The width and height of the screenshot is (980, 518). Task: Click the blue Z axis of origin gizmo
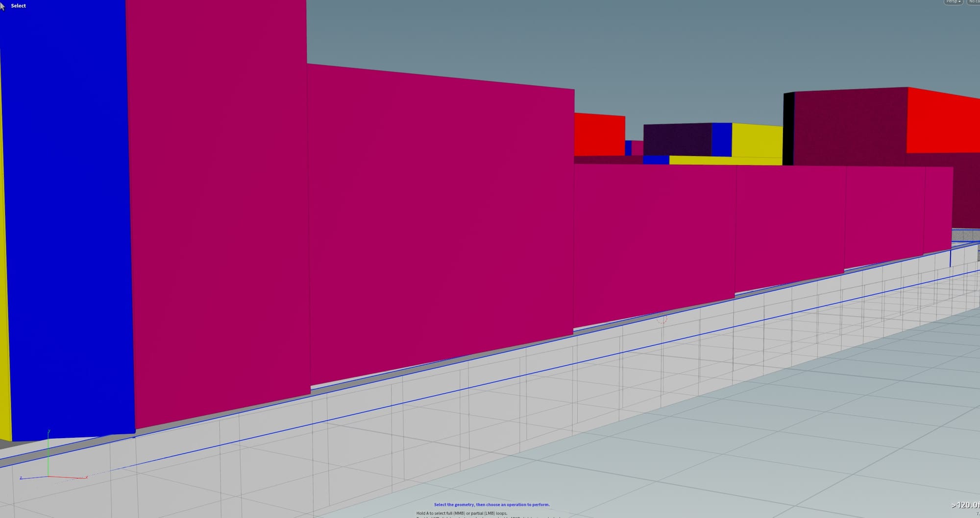33,477
